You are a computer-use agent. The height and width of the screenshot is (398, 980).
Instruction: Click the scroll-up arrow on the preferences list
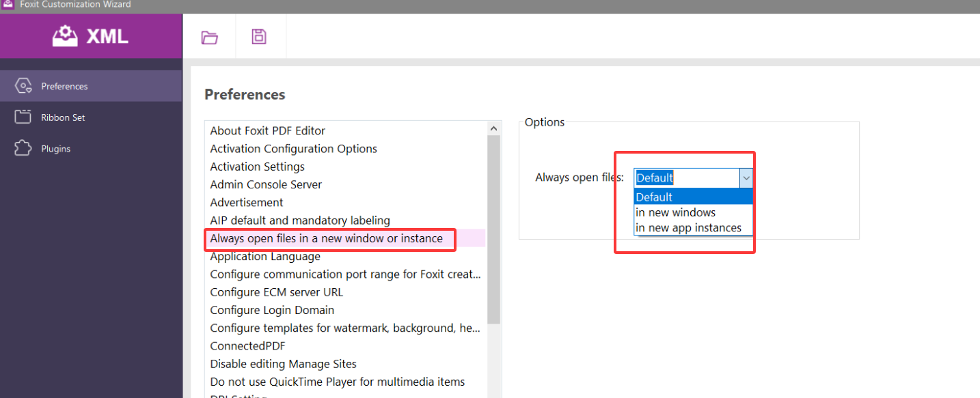click(x=493, y=127)
